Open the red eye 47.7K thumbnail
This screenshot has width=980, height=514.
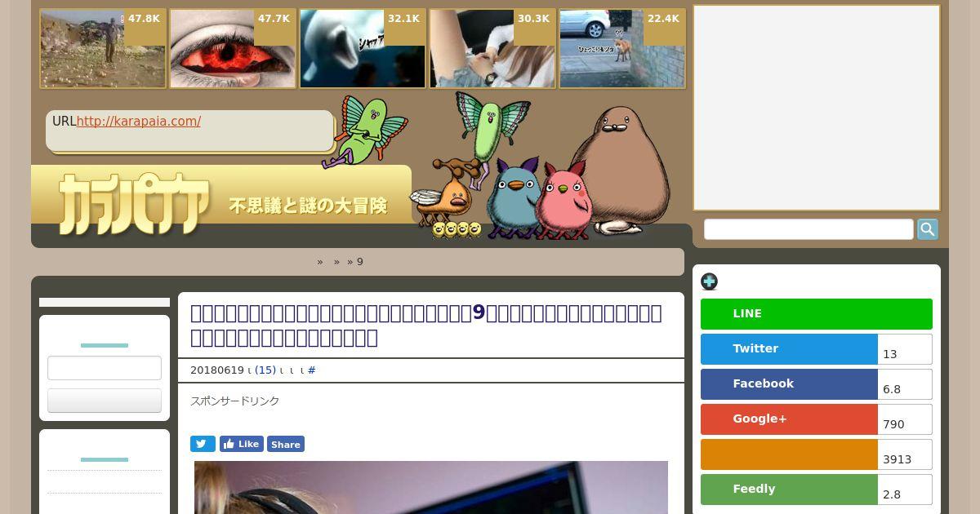233,49
